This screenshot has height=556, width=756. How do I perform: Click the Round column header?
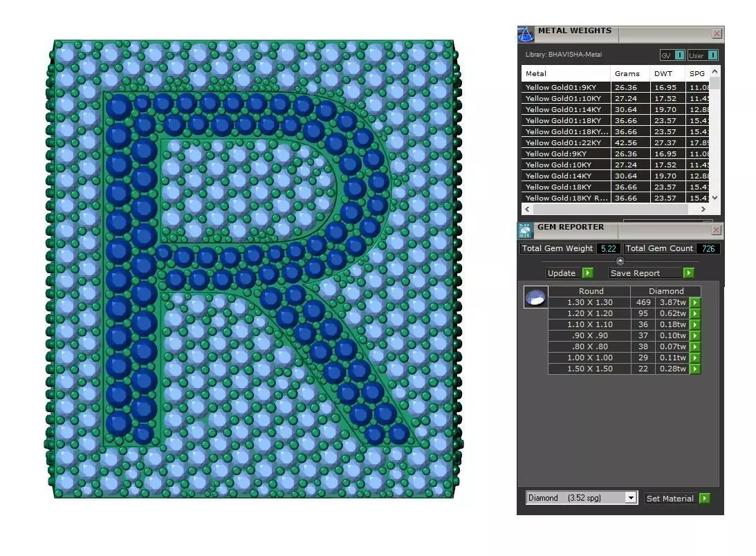click(591, 291)
